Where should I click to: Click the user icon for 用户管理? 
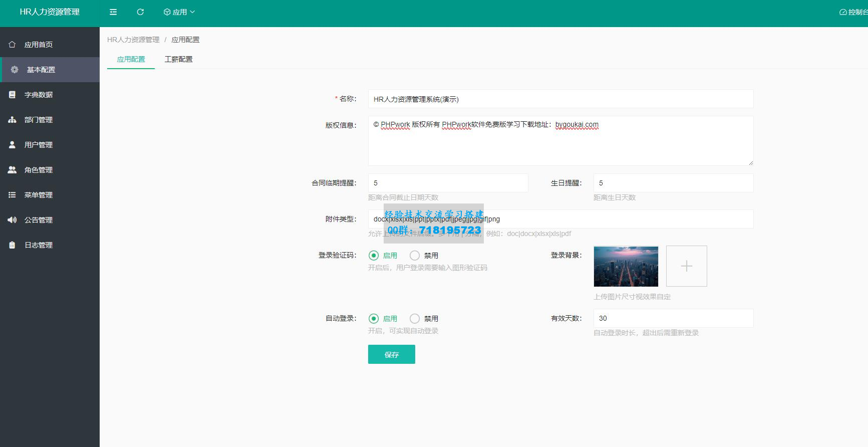[x=12, y=145]
